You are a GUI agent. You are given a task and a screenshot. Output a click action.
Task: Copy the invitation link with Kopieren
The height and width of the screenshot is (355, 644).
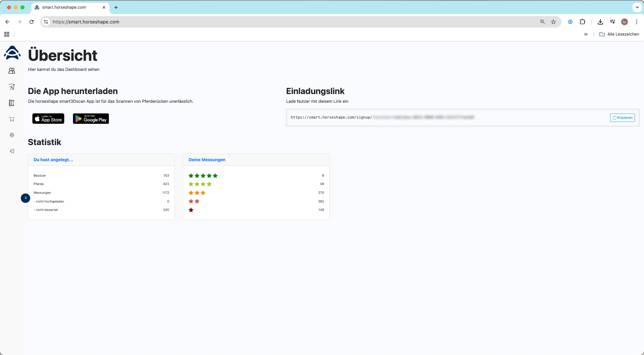[x=622, y=118]
